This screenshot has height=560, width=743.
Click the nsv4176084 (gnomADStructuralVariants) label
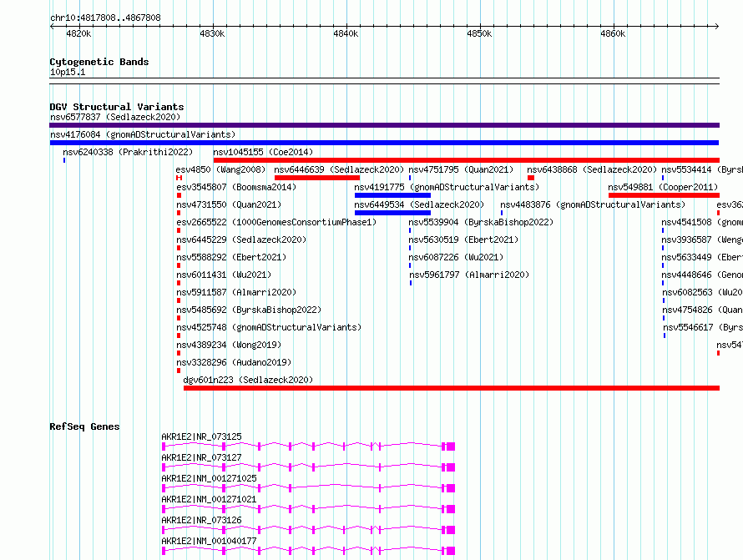143,134
